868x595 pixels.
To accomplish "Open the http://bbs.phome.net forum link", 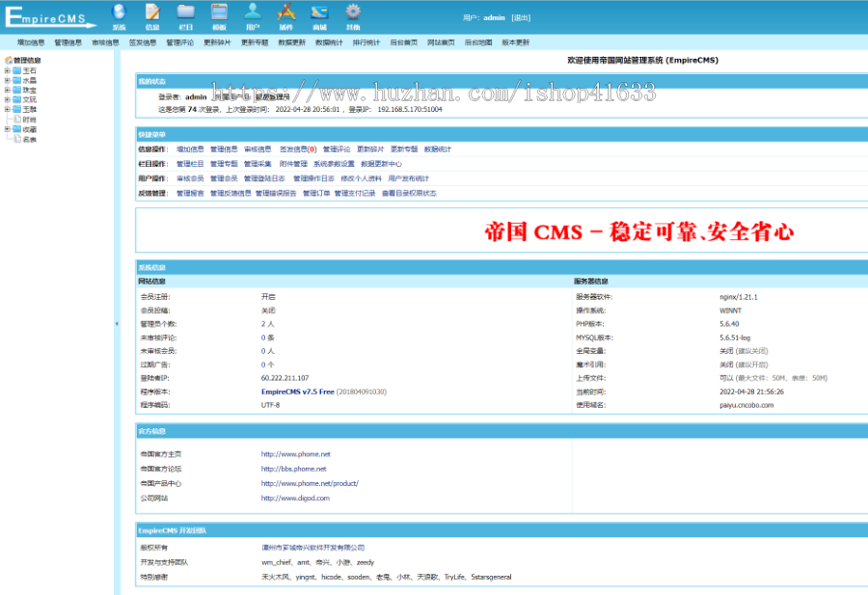I will (x=293, y=469).
